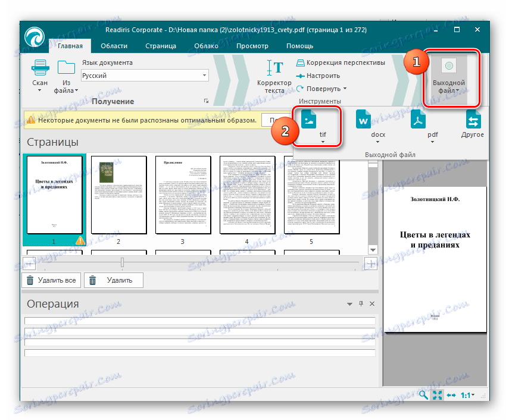Click the minus zoom-out thumbnail button
The width and height of the screenshot is (509, 420).
coord(29,264)
